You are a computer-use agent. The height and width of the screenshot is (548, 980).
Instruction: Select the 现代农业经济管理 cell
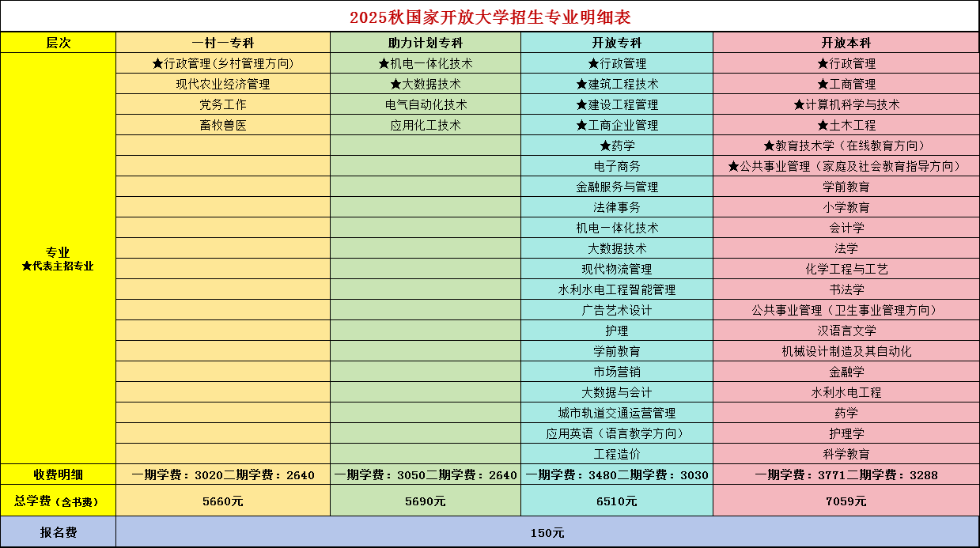pos(223,84)
